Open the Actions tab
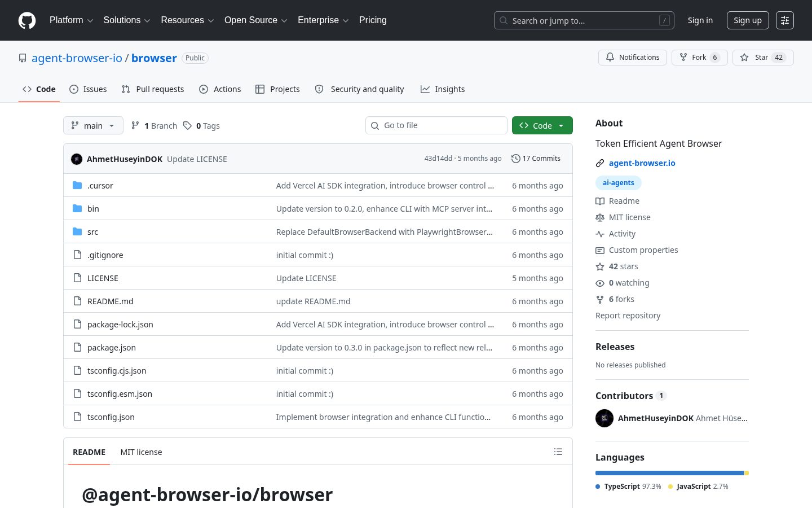The image size is (812, 508). click(x=220, y=89)
